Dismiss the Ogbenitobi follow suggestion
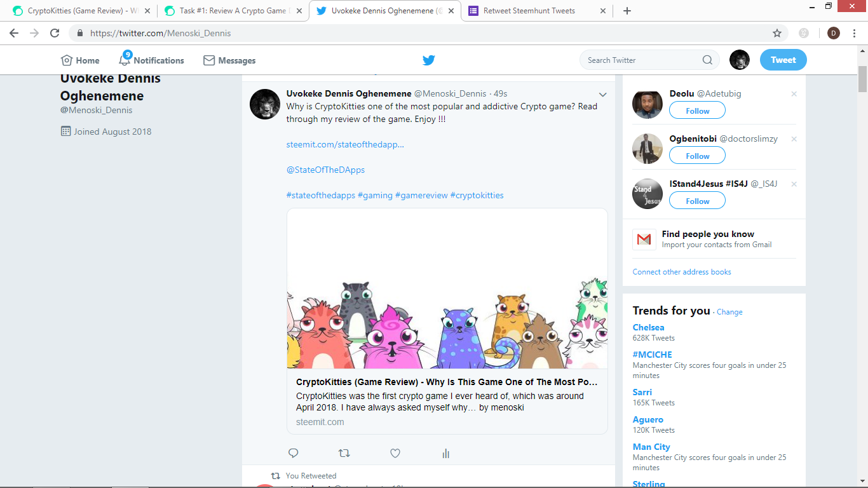The height and width of the screenshot is (488, 868). [x=794, y=139]
